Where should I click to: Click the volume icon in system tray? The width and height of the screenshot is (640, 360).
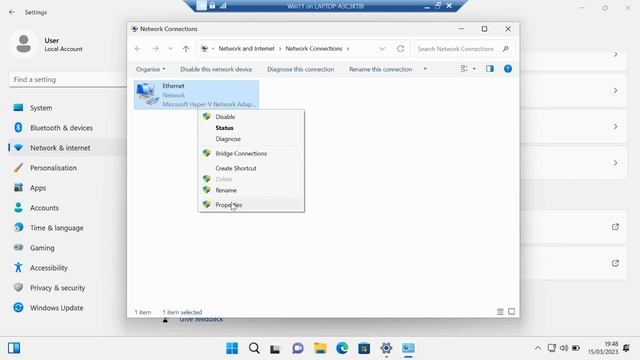pyautogui.click(x=564, y=348)
